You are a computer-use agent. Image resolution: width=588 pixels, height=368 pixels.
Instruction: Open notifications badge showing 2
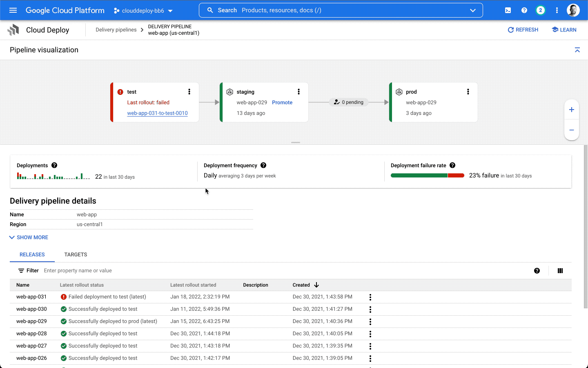pyautogui.click(x=541, y=10)
